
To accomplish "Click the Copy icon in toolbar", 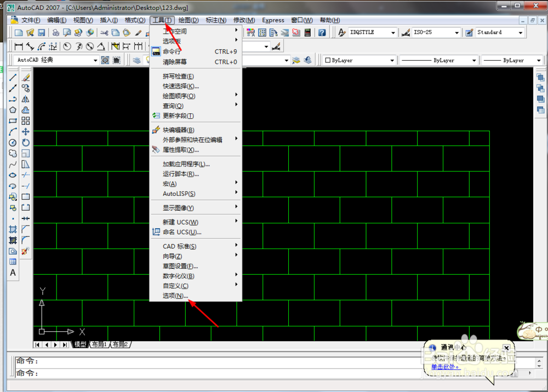I will tap(115, 33).
